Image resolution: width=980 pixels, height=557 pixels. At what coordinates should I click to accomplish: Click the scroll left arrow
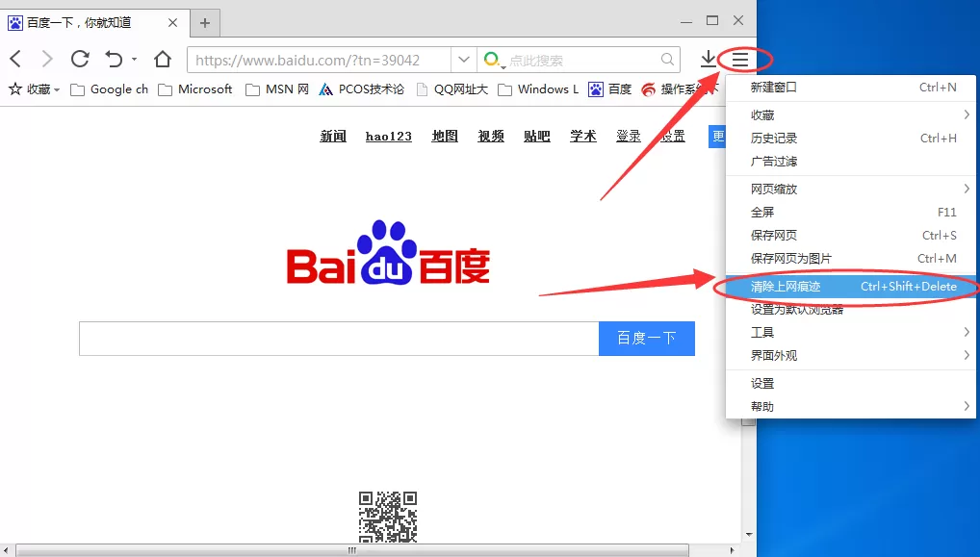click(x=6, y=550)
